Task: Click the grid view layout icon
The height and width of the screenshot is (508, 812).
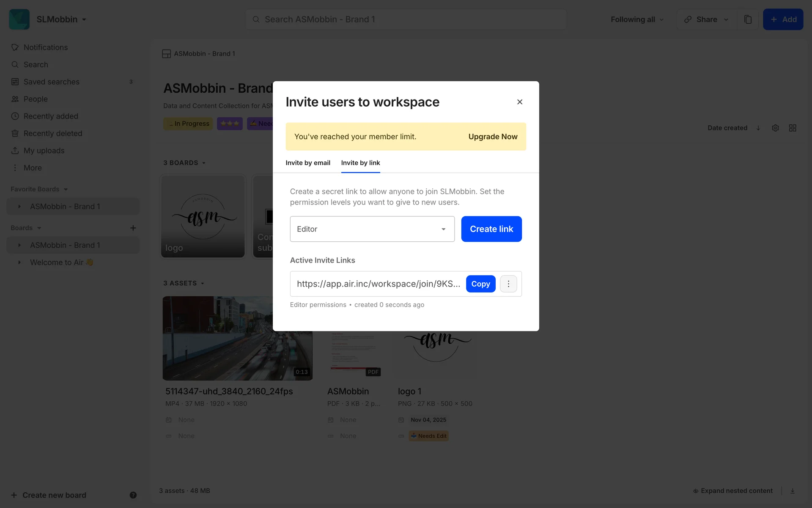Action: (x=793, y=128)
